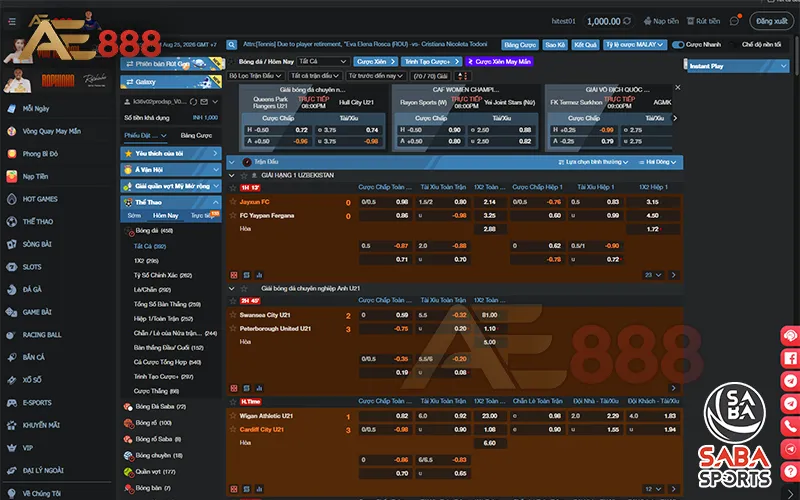Open statistics chart icon under Jayxun FC match

click(259, 275)
